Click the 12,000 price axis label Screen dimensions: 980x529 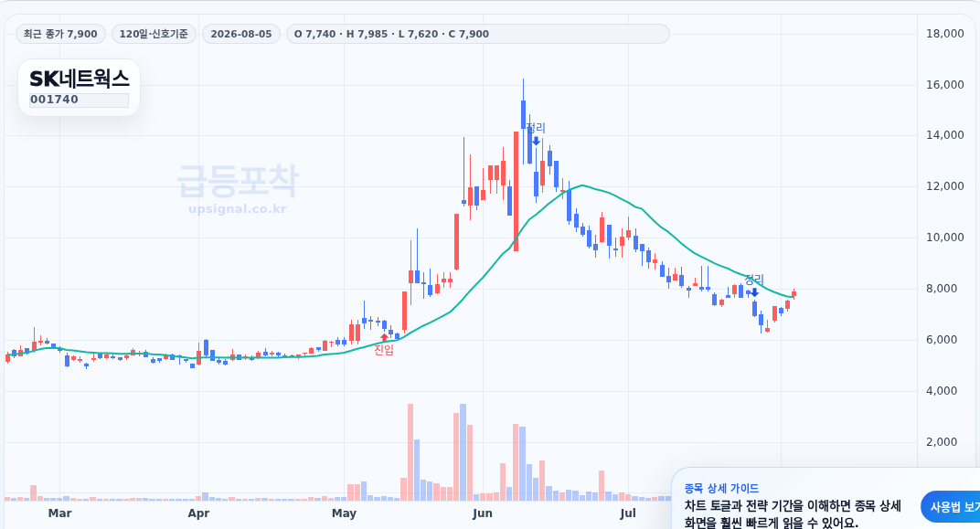click(945, 186)
